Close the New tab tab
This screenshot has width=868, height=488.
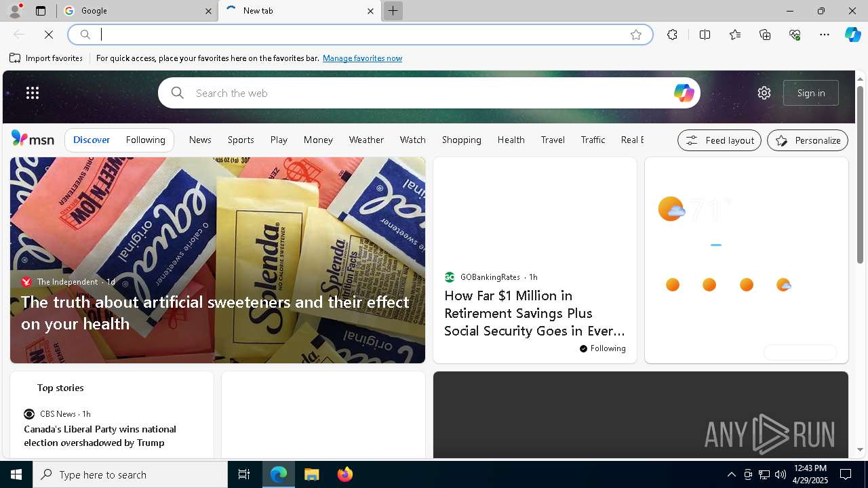pyautogui.click(x=370, y=11)
